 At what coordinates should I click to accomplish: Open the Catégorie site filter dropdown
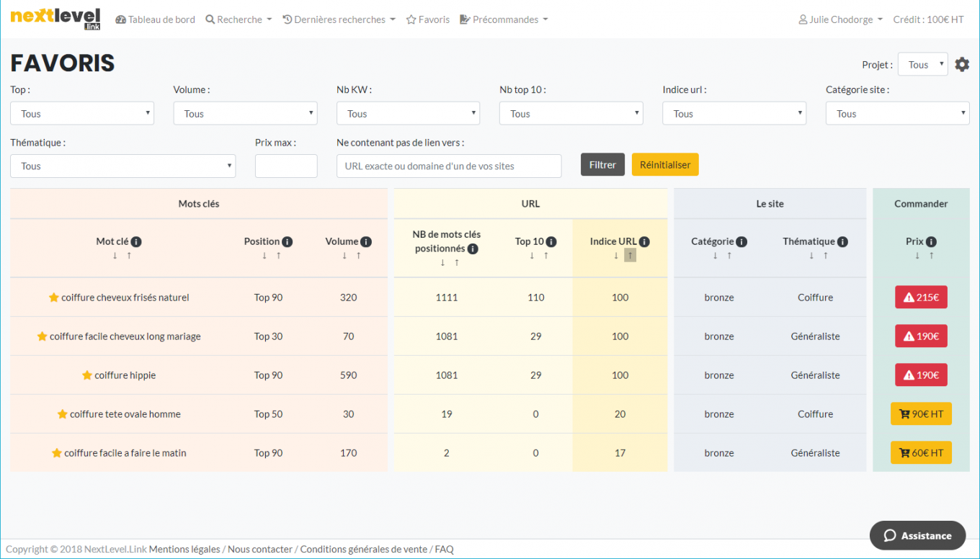pyautogui.click(x=897, y=113)
